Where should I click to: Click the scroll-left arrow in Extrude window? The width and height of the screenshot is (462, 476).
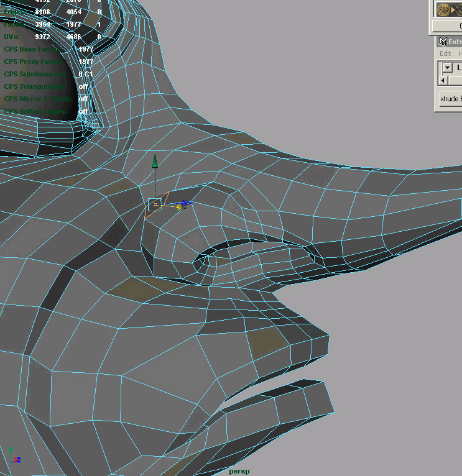coord(443,80)
